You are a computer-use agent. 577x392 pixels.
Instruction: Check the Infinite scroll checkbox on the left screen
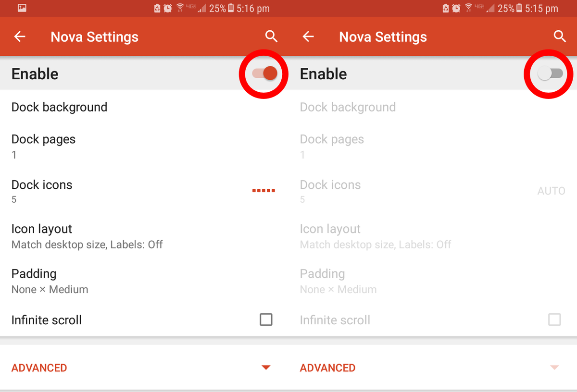pos(266,319)
